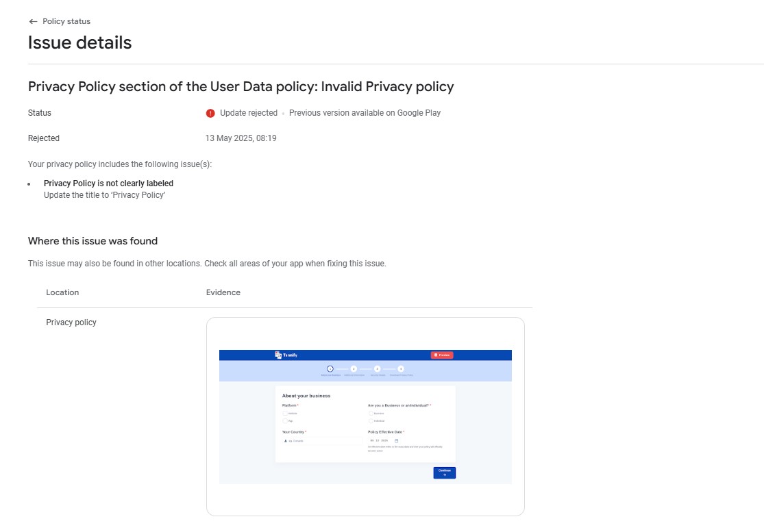
Task: Click the Your Country input field
Action: point(322,440)
